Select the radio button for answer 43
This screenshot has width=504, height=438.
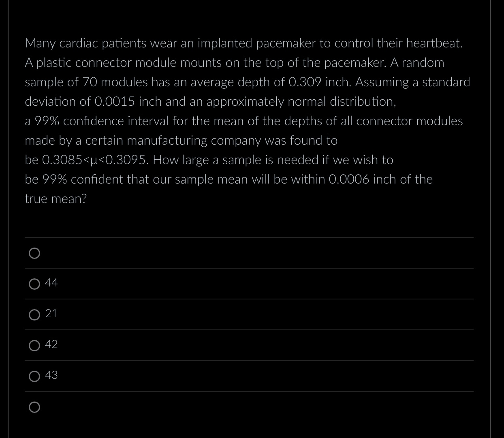pyautogui.click(x=34, y=376)
